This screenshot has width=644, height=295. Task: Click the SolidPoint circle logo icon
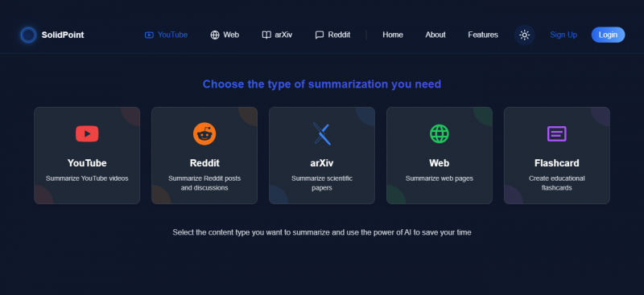(28, 35)
